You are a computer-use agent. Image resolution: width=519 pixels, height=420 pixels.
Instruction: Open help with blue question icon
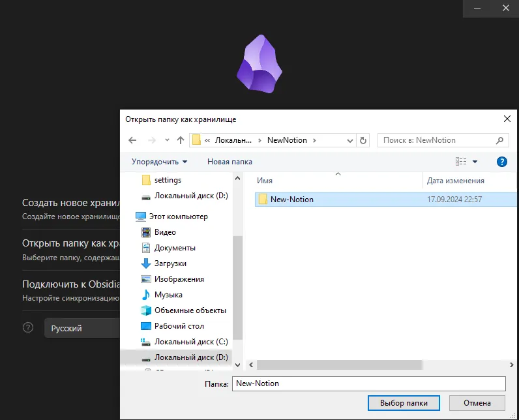click(x=502, y=162)
